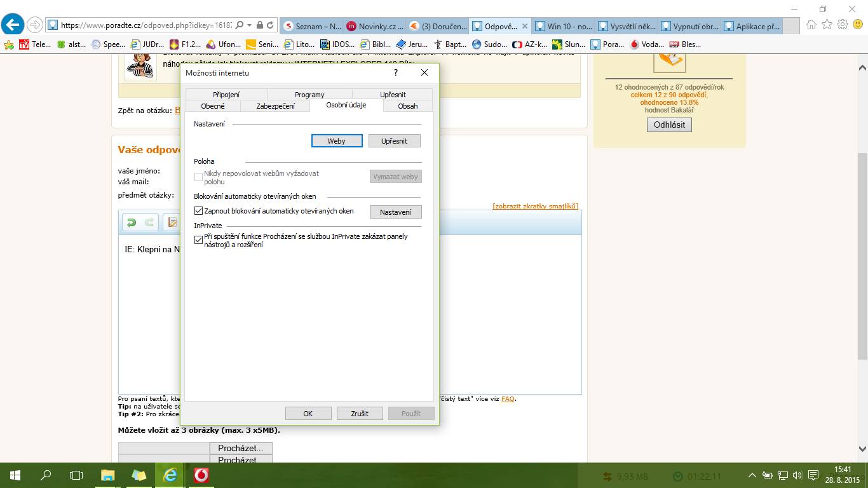Screen dimensions: 868x488
Task: Click the add-to-favorites-bar star icon
Action: point(9,44)
